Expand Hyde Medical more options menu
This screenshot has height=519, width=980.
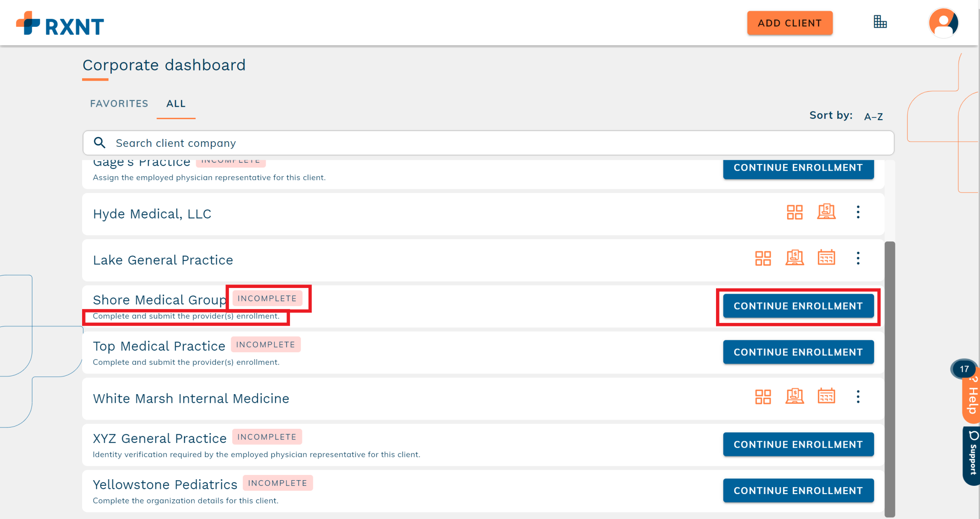click(x=858, y=212)
